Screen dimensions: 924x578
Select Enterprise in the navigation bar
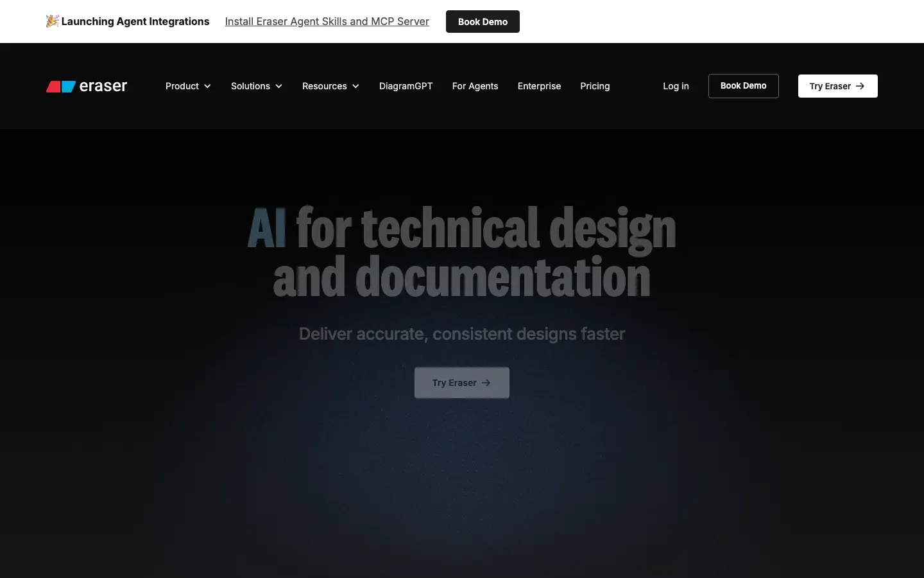(x=539, y=86)
